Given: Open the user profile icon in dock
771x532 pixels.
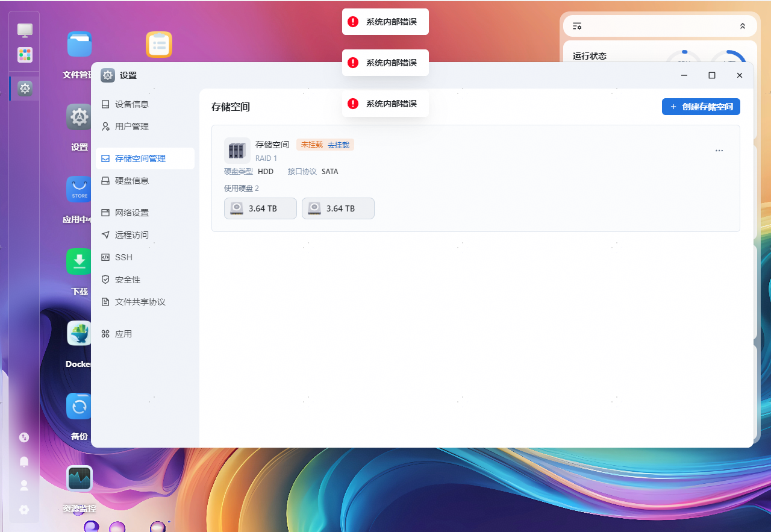Looking at the screenshot, I should tap(24, 485).
